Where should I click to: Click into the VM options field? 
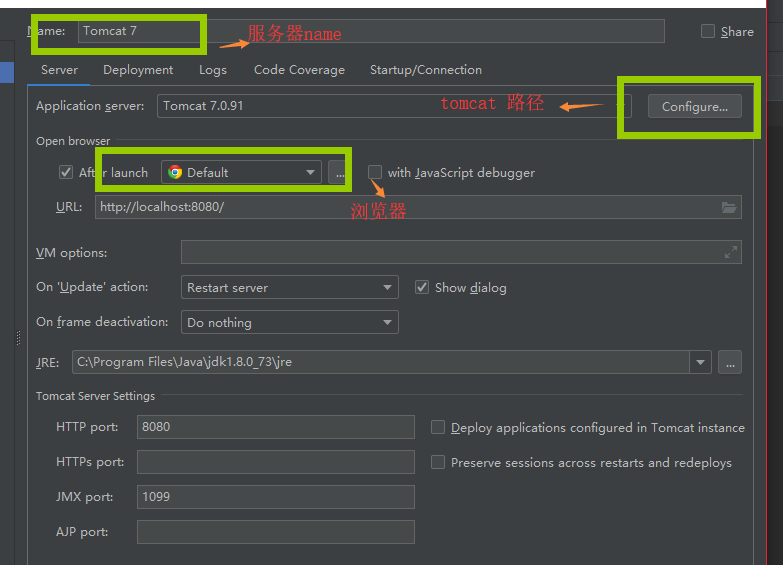point(461,252)
